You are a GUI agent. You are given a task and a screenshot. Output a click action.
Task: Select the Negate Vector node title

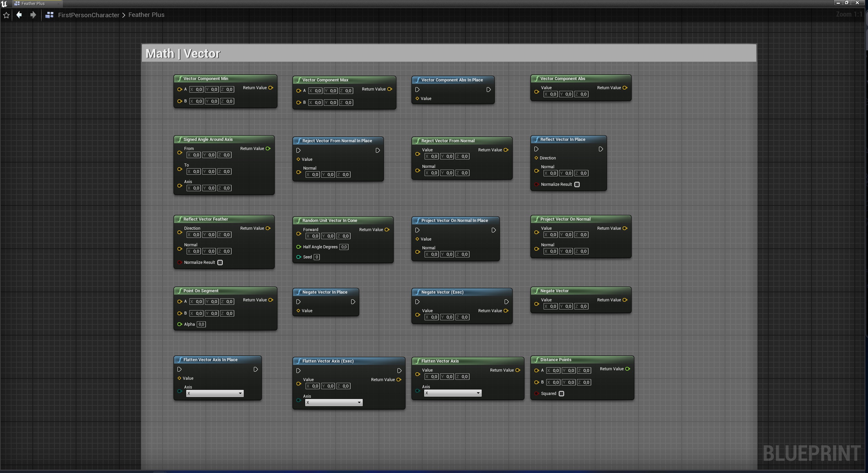pos(554,291)
